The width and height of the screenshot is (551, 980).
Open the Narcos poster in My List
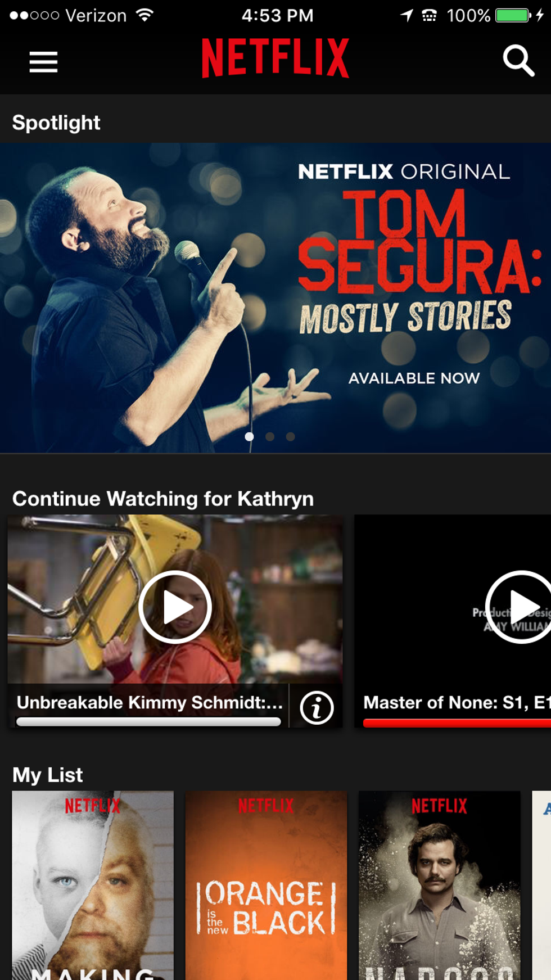coord(439,885)
